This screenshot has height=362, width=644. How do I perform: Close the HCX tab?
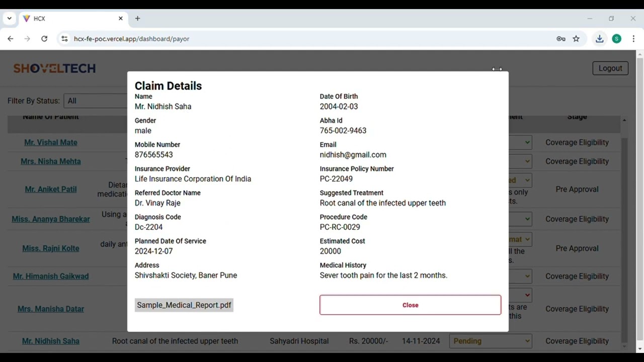coord(121,19)
